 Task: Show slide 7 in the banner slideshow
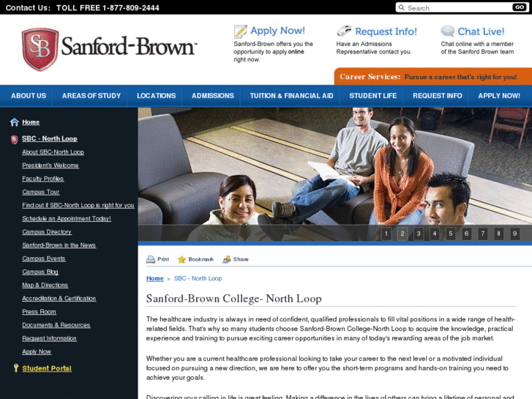pyautogui.click(x=483, y=234)
